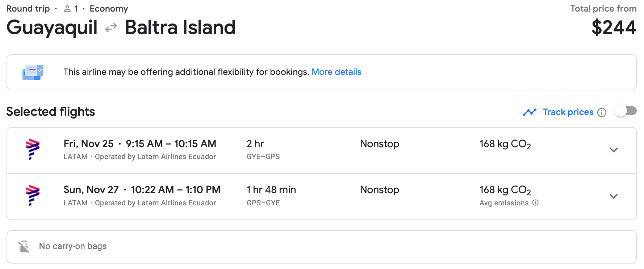
Task: Click the $244 total price
Action: point(614,27)
